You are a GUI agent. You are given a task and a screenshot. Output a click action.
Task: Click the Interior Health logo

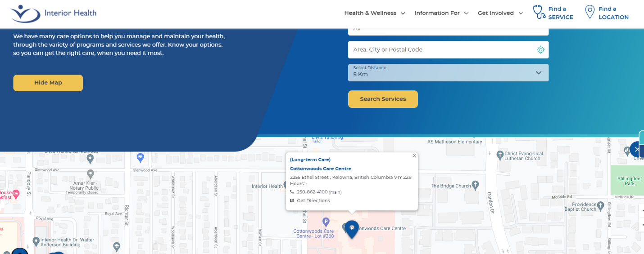54,13
